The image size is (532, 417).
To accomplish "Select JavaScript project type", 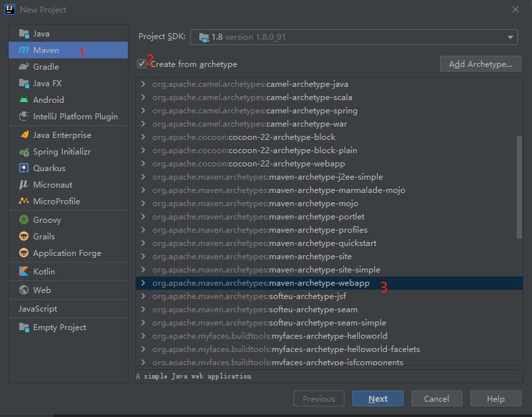I will pos(38,309).
